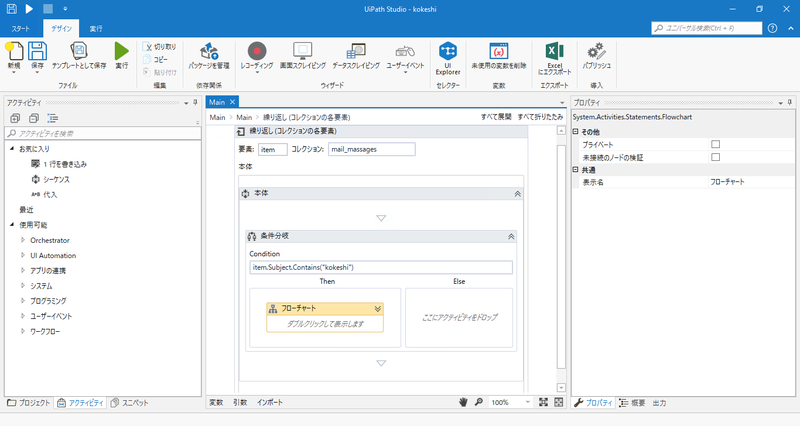
Task: Open the インポート panel button
Action: [x=270, y=402]
